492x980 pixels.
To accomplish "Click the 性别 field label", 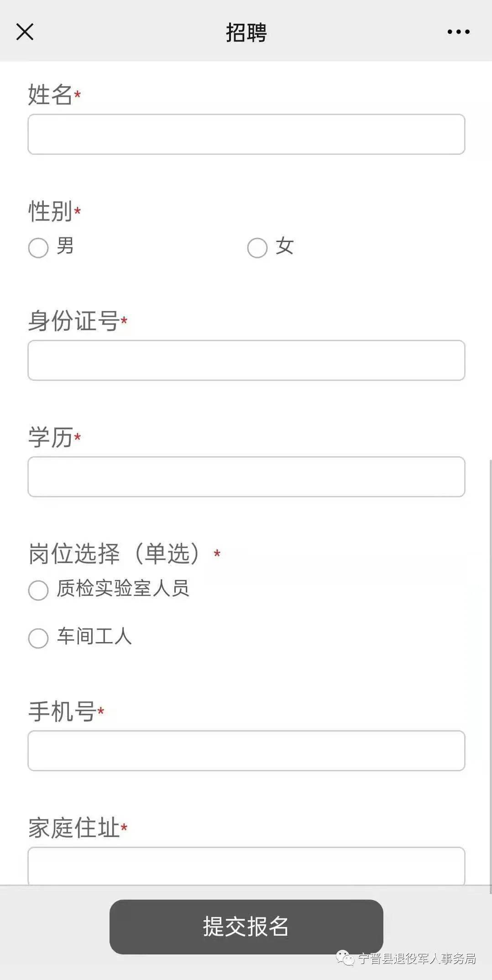I will (50, 211).
